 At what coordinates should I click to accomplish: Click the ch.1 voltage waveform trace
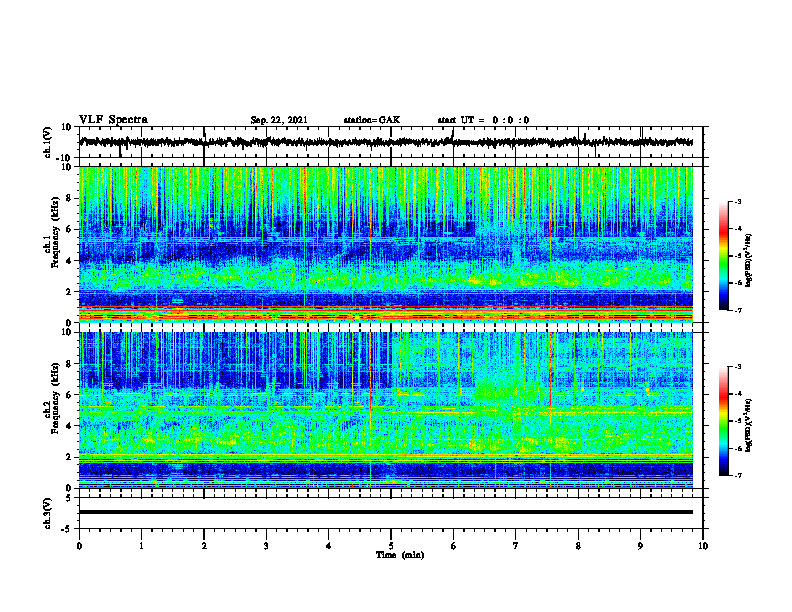385,142
